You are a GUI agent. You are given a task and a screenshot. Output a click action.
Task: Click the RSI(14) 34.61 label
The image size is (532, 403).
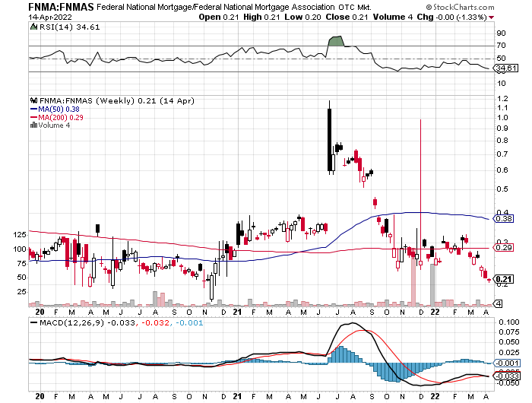click(x=69, y=27)
